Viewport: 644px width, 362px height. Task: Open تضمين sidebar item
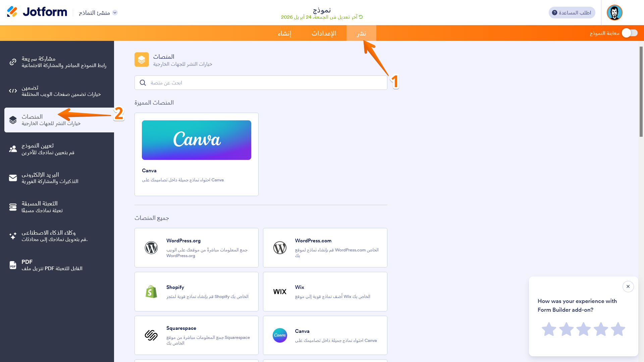tap(59, 91)
